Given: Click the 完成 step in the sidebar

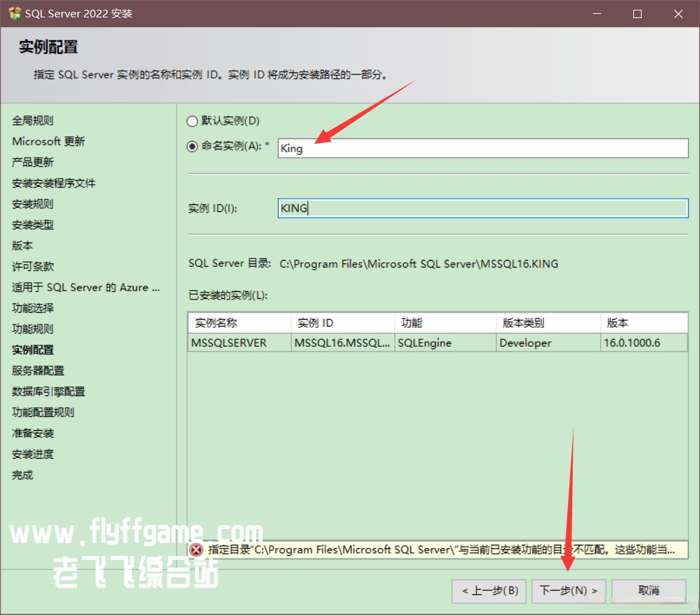Looking at the screenshot, I should coord(22,475).
